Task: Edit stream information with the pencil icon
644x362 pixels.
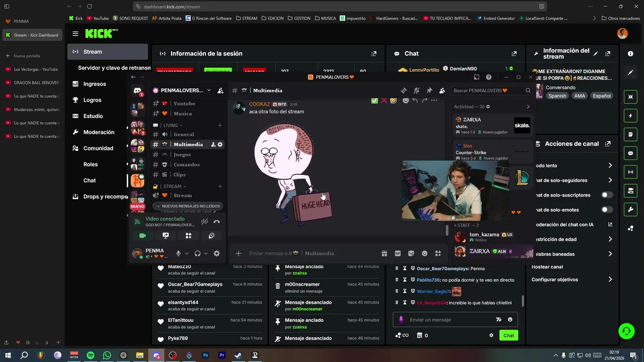Action: click(x=596, y=53)
